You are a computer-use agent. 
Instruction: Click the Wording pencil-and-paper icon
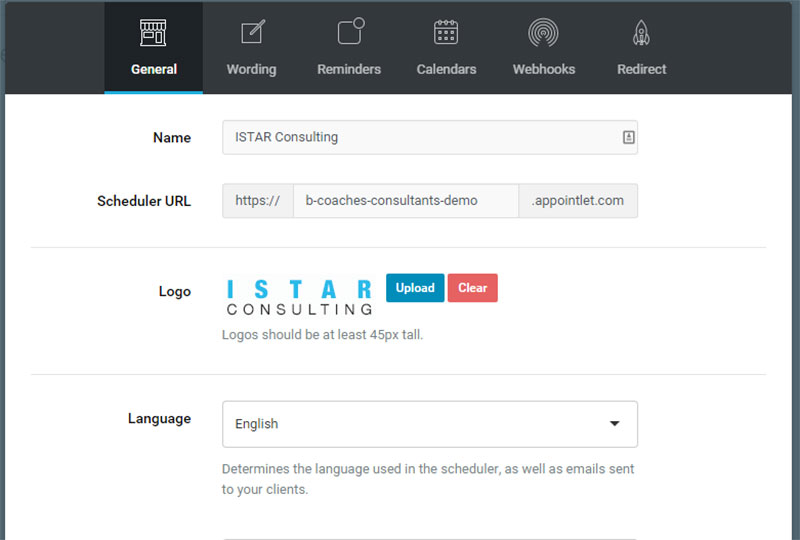point(253,32)
